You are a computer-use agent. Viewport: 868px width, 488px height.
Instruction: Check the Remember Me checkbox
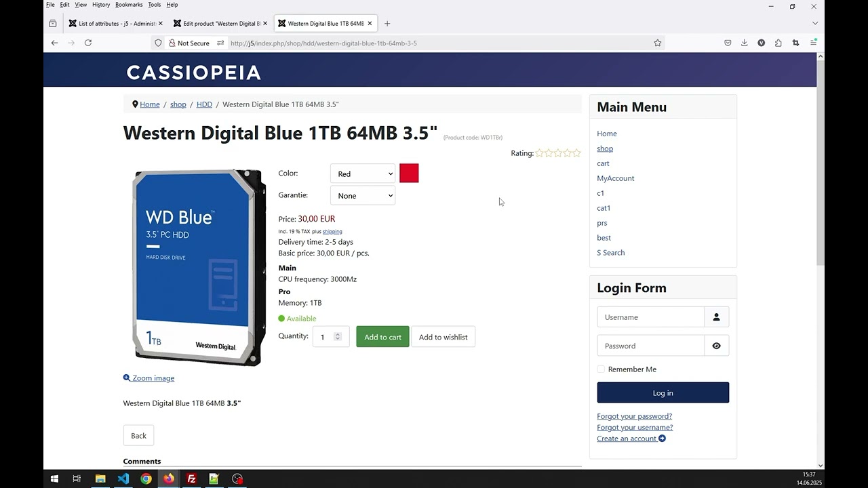pyautogui.click(x=601, y=369)
